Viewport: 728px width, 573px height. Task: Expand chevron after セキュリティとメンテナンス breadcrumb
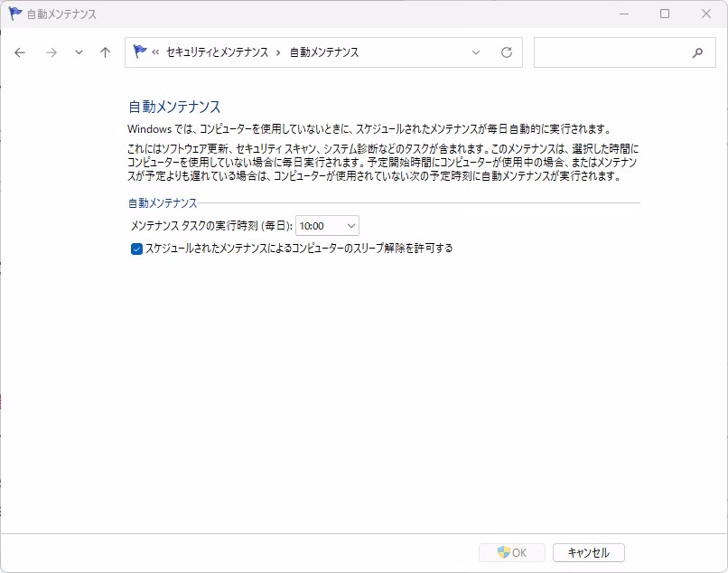point(278,52)
